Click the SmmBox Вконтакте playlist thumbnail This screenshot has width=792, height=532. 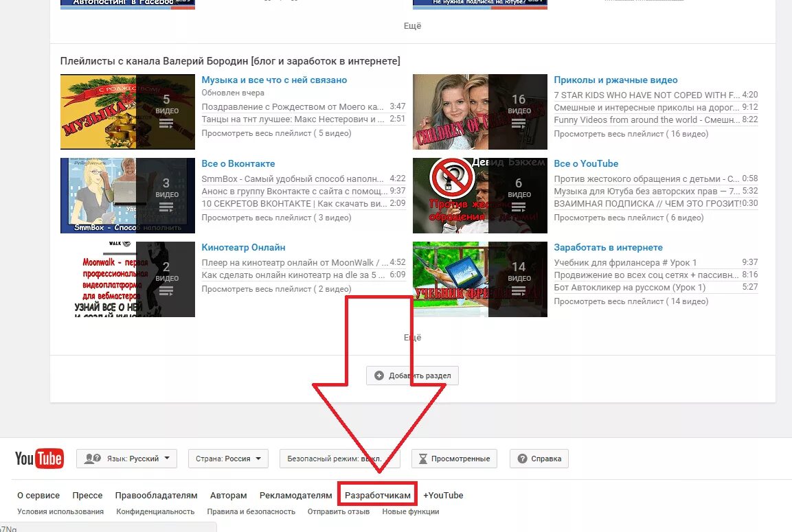[x=127, y=196]
